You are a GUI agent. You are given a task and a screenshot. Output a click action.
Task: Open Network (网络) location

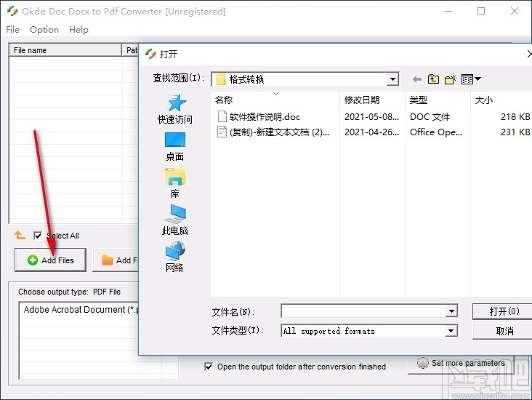click(x=174, y=257)
